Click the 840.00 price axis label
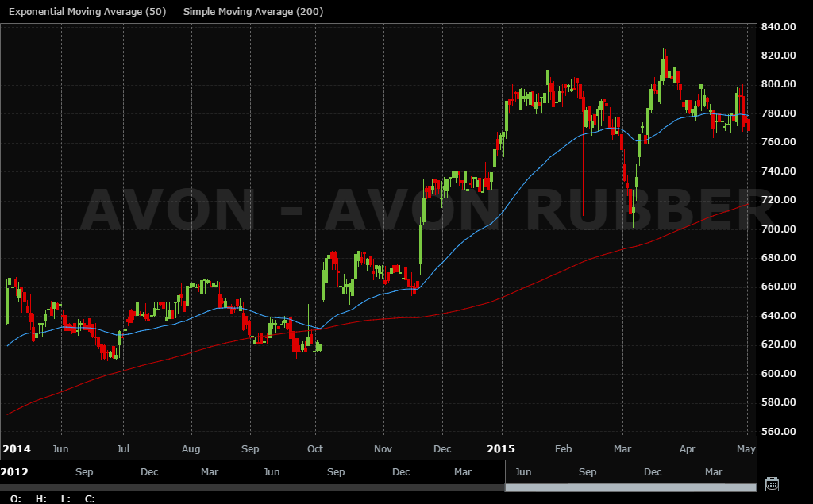 coord(778,26)
